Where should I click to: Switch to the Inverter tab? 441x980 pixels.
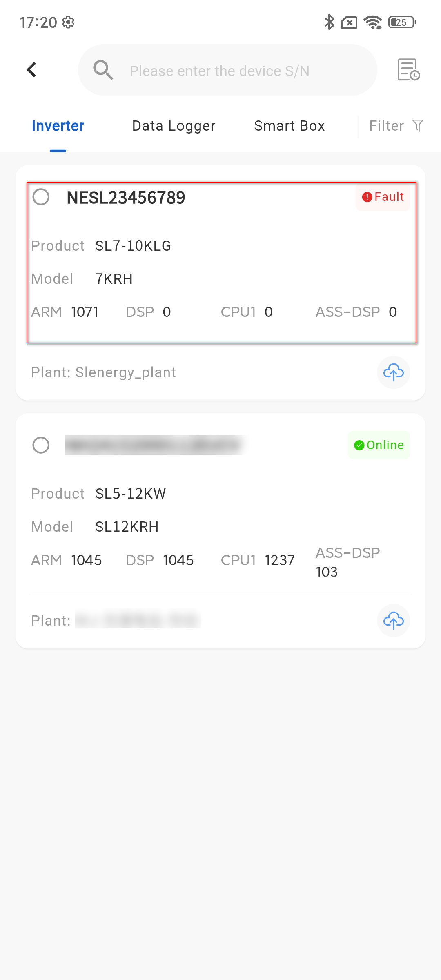(58, 126)
